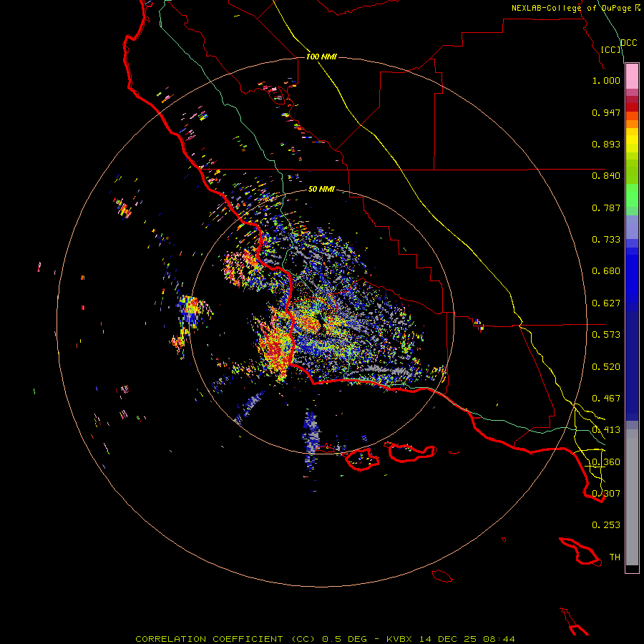Click the 0.573 color scale value

click(x=606, y=335)
